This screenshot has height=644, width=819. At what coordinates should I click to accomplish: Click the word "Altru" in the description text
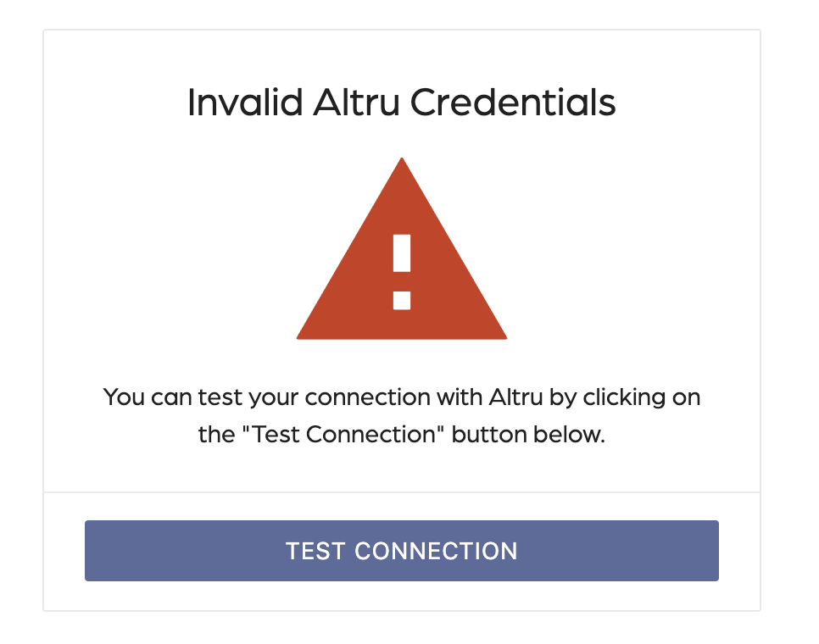[x=509, y=397]
